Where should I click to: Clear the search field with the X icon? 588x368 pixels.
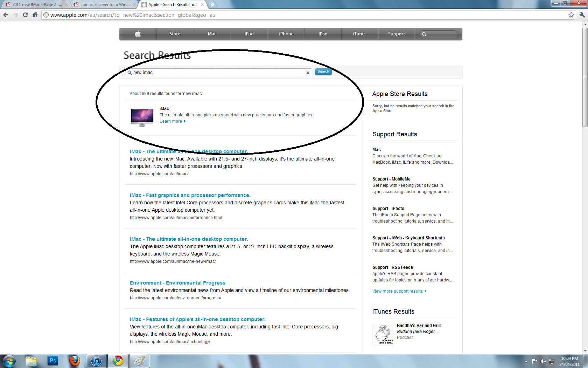click(x=308, y=73)
